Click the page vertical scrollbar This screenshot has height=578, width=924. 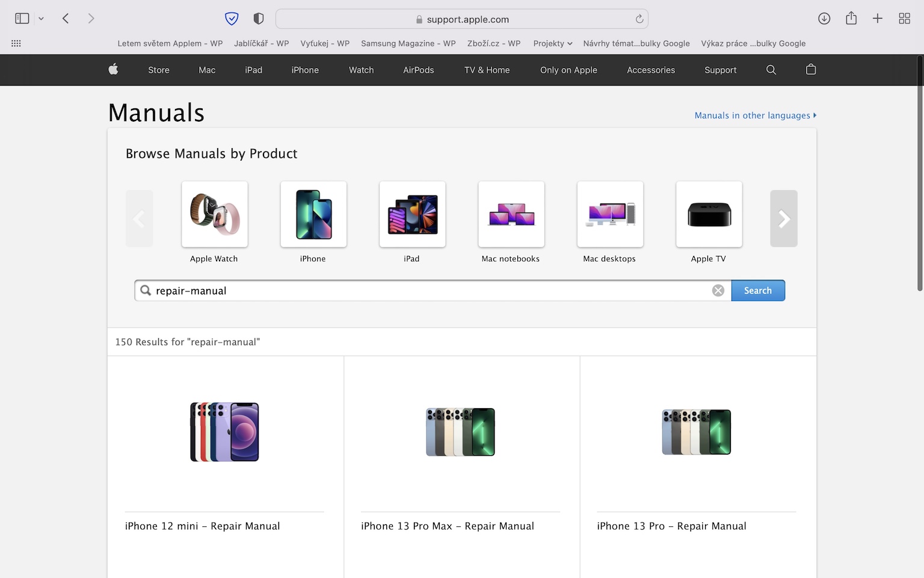tap(920, 174)
